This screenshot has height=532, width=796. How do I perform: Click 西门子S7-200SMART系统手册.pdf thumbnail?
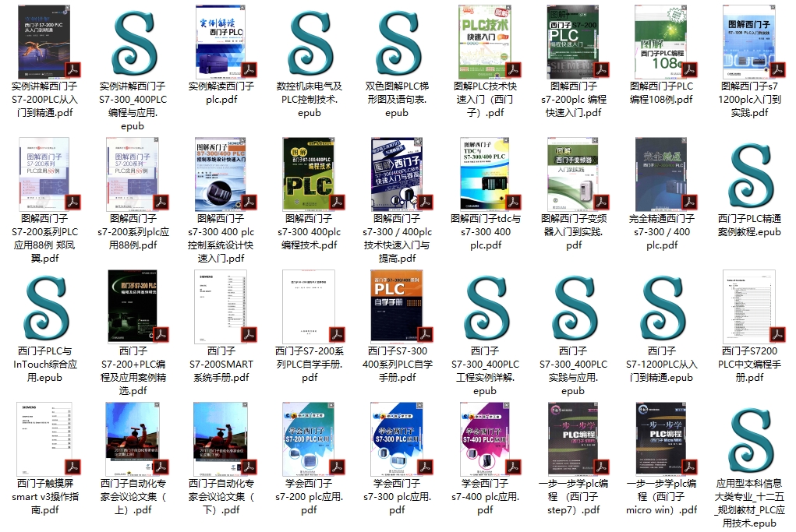coord(221,307)
